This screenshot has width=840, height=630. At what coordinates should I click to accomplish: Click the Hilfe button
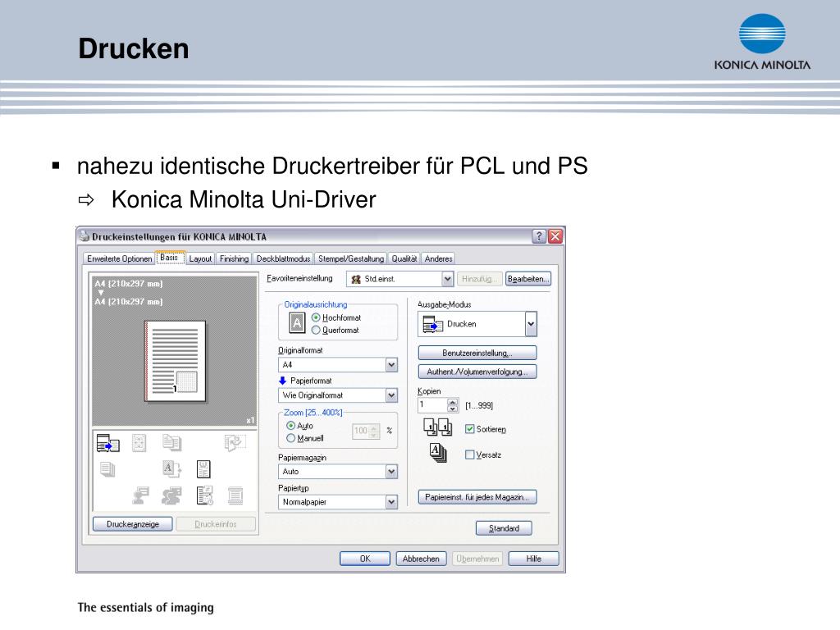pos(533,559)
